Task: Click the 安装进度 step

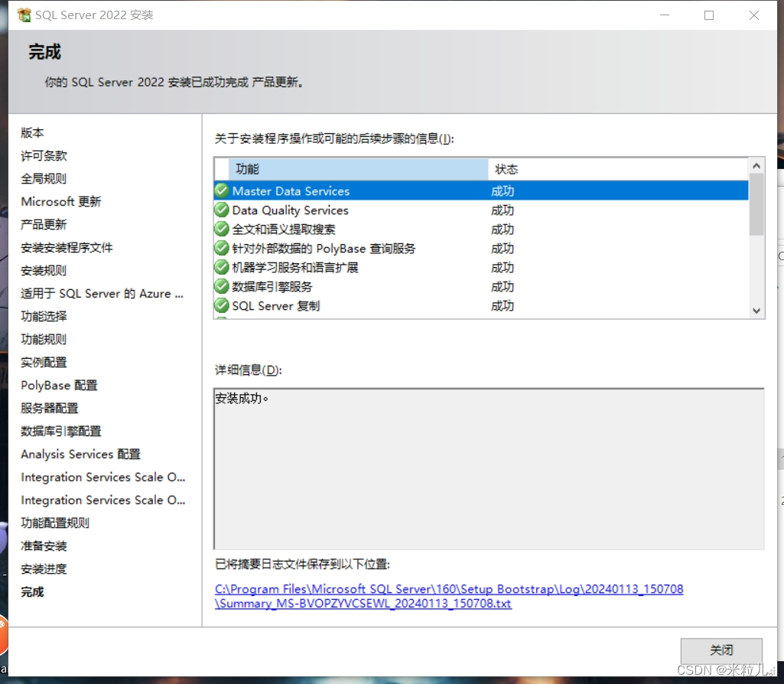Action: [44, 569]
